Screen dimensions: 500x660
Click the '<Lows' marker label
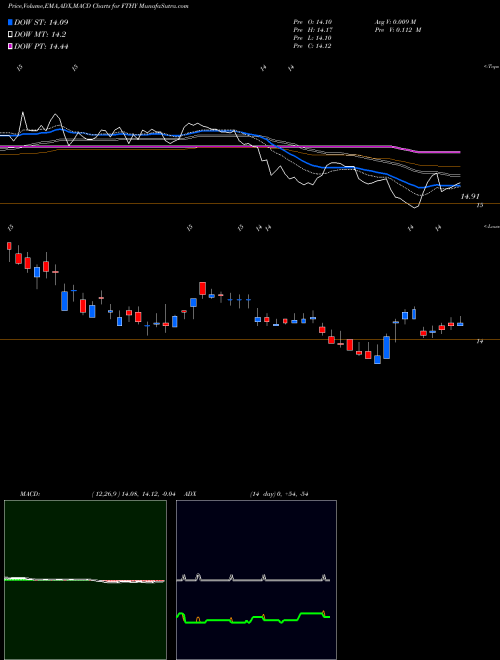pyautogui.click(x=491, y=226)
